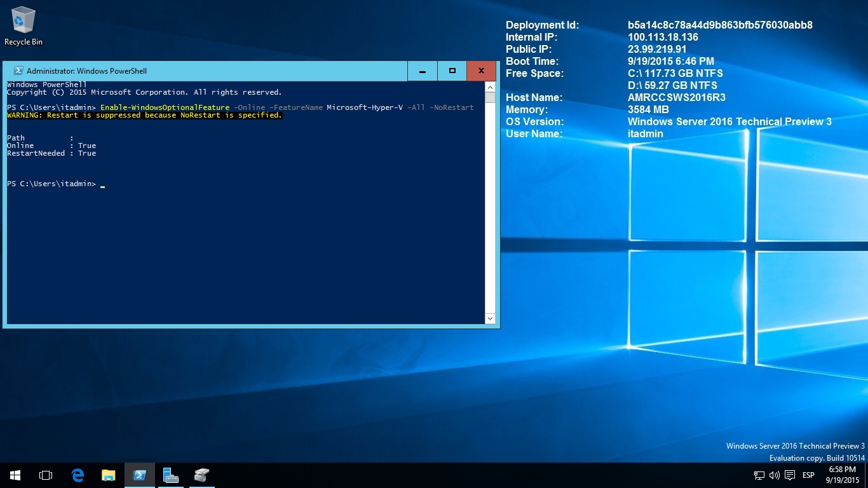The height and width of the screenshot is (488, 868).
Task: Click the PowerShell window system menu icon
Action: [18, 71]
